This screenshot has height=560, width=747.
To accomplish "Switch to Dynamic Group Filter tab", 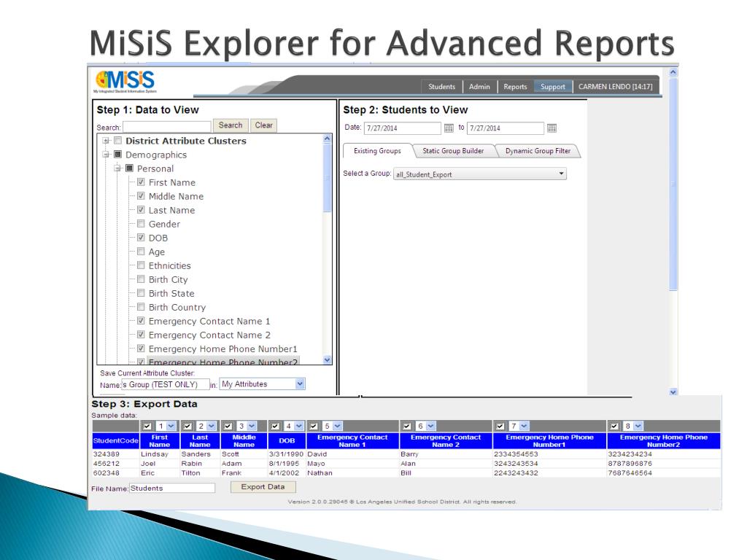I will click(538, 151).
